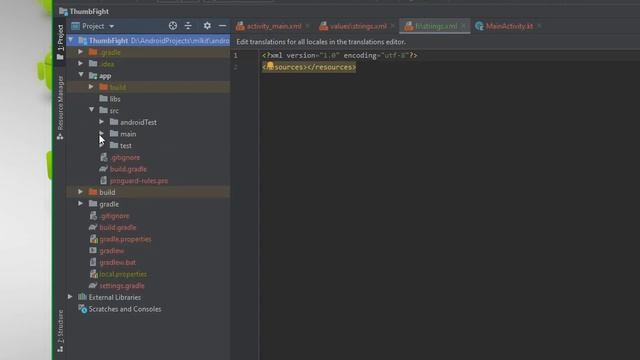This screenshot has width=640, height=360.
Task: Expand the gradle folder
Action: 81,203
